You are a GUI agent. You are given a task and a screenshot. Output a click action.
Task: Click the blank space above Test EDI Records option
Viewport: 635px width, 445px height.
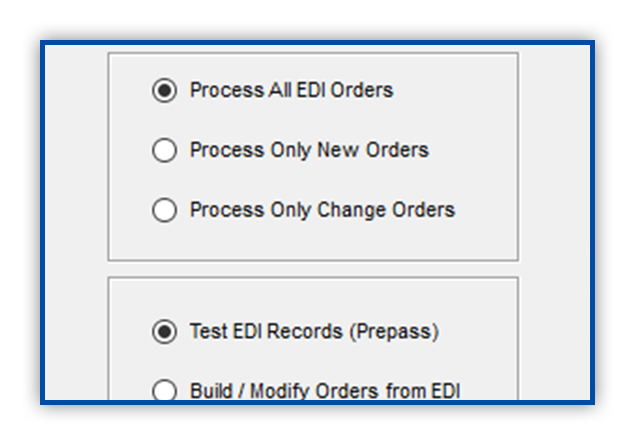tap(313, 298)
